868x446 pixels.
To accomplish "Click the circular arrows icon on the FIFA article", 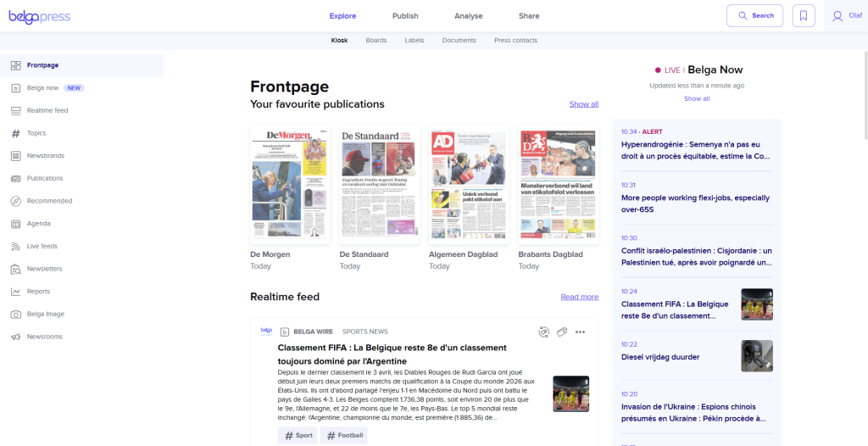I will 543,332.
